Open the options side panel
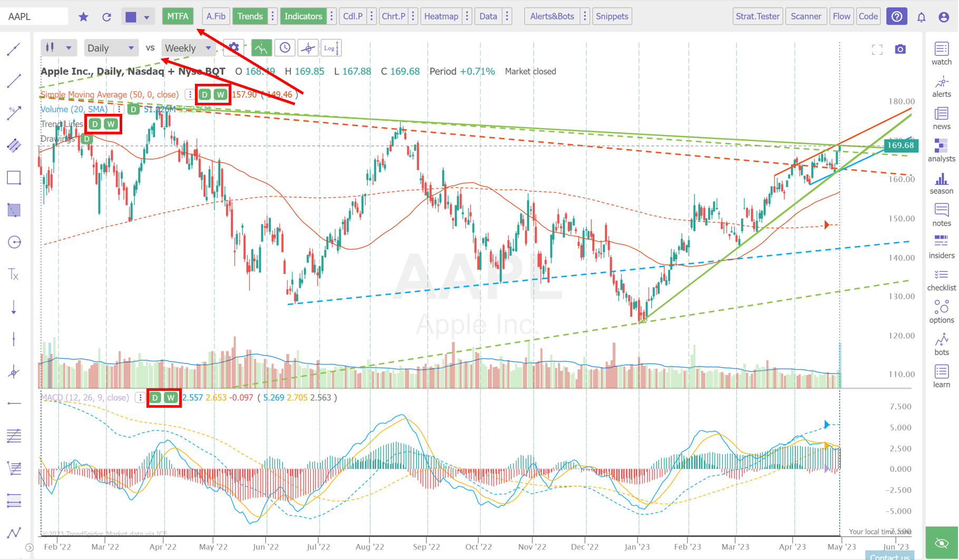959x560 pixels. pos(941,312)
